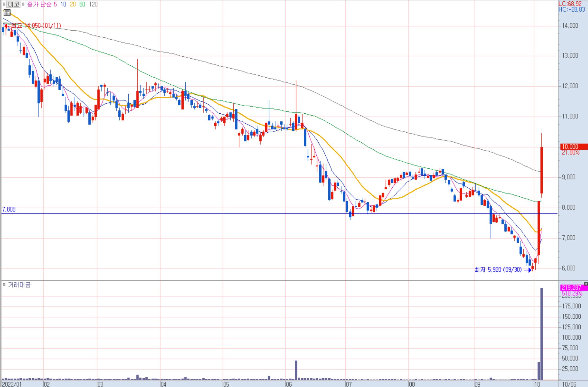The width and height of the screenshot is (588, 387).
Task: Click the 7,808 horizontal line label
Action: click(x=9, y=209)
